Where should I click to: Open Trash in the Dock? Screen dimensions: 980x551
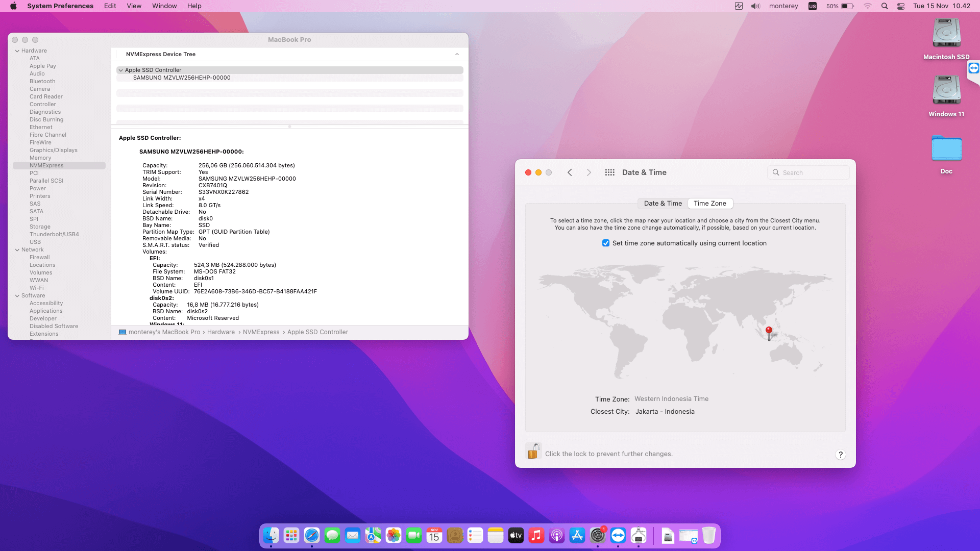pyautogui.click(x=709, y=535)
